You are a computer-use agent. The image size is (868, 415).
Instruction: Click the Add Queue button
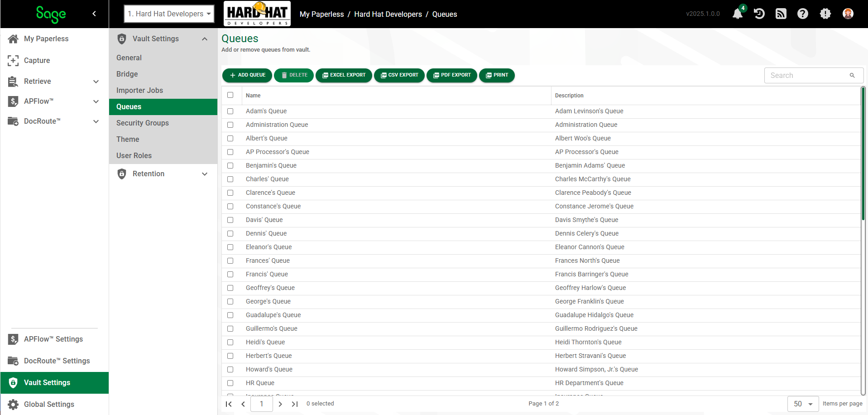point(247,75)
